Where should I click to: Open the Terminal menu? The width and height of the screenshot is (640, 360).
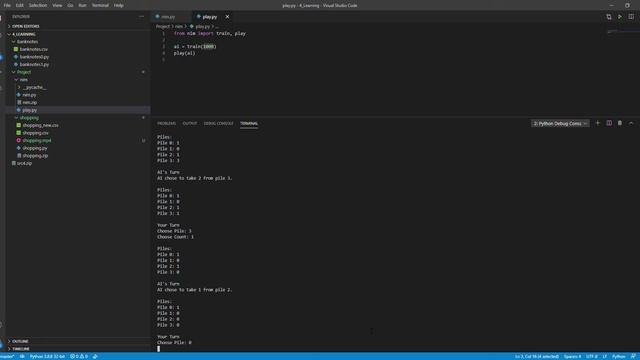[x=100, y=5]
